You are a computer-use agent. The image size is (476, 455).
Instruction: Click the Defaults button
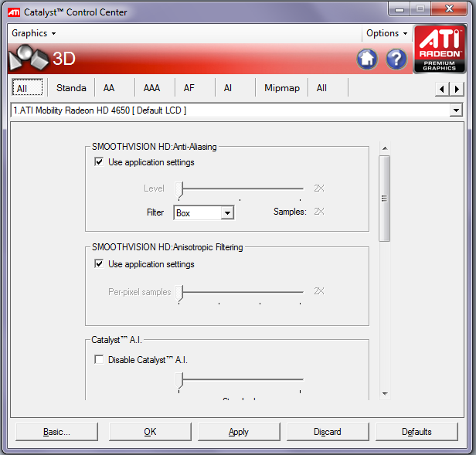(416, 432)
